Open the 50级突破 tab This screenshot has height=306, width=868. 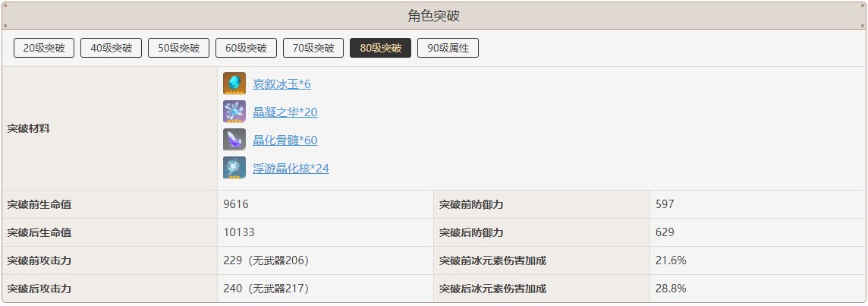(x=179, y=49)
